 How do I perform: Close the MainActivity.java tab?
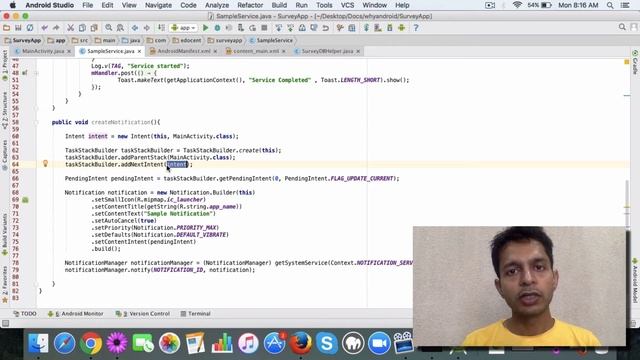[x=69, y=51]
